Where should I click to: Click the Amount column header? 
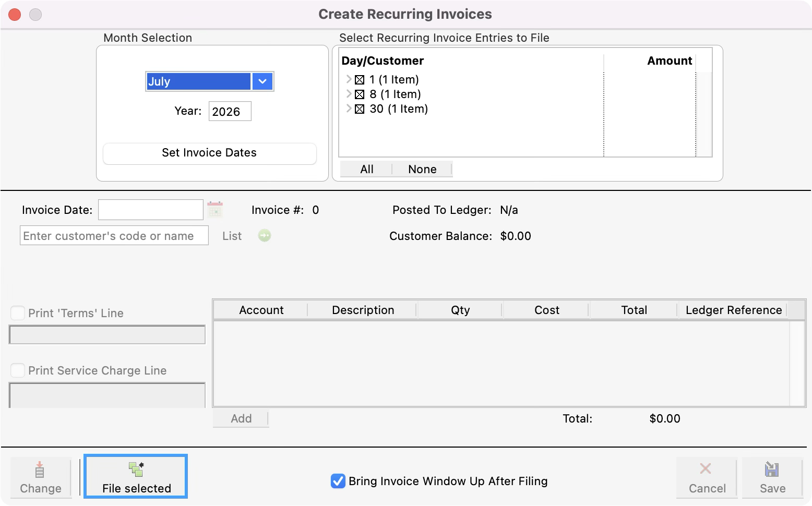coord(650,61)
